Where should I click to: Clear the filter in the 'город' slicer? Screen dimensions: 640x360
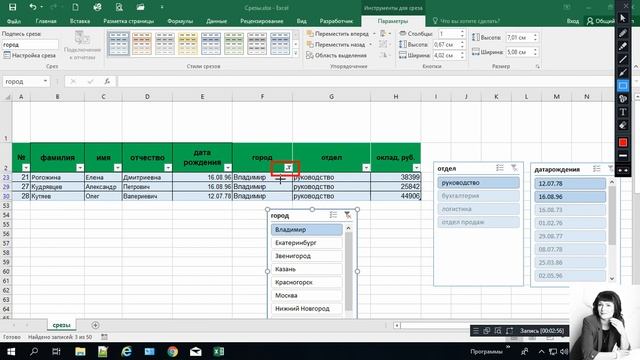coord(347,215)
